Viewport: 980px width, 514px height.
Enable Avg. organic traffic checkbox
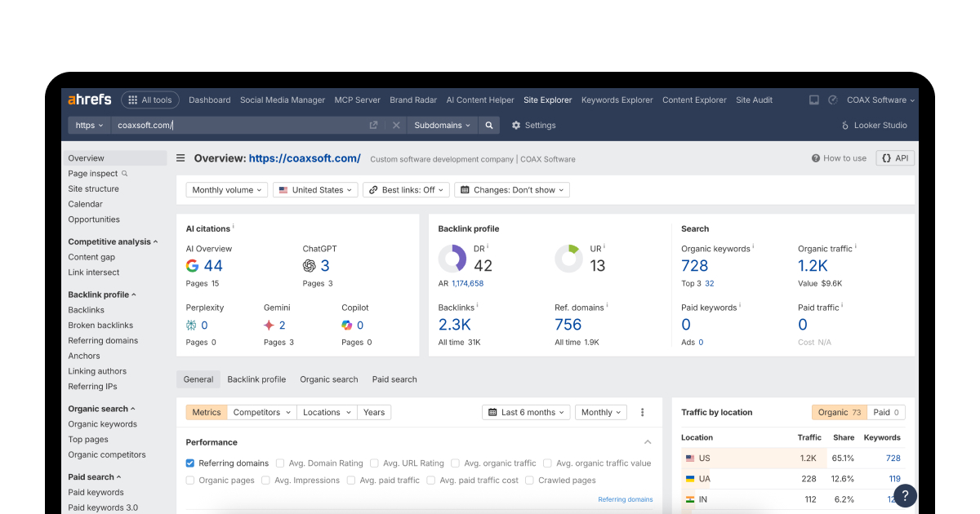click(x=456, y=463)
